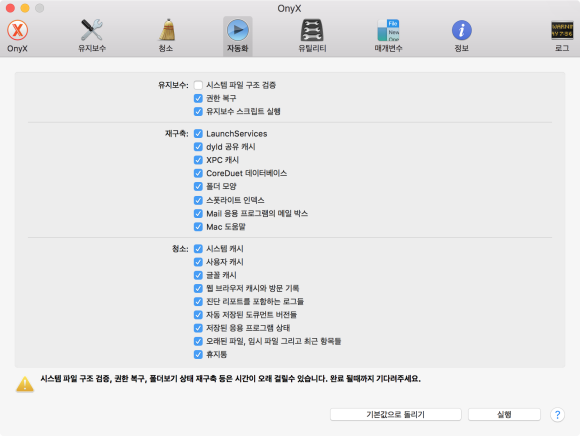
Task: Open the 청소 broom icon
Action: click(166, 30)
